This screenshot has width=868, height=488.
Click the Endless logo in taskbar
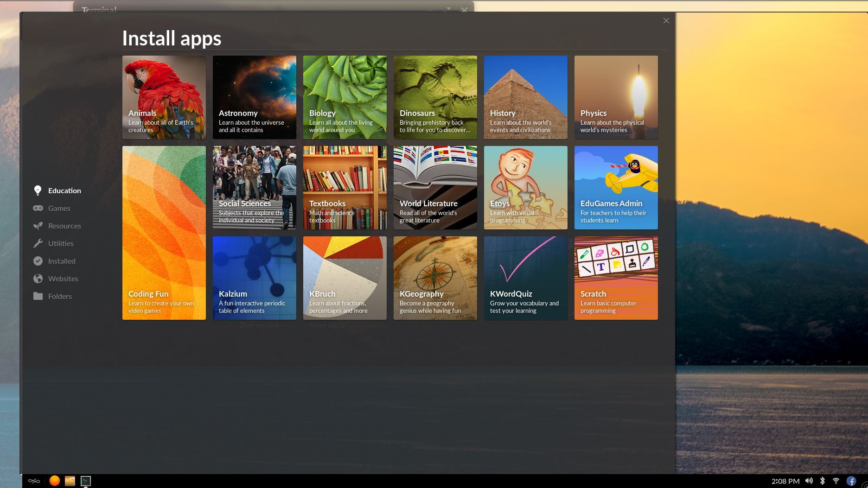point(34,481)
